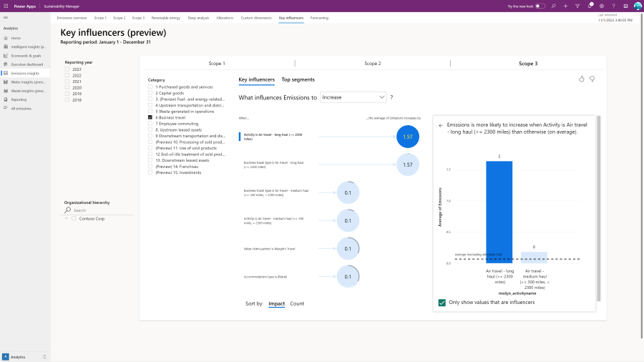This screenshot has height=362, width=644.
Task: Click the search magnifier in top bar
Action: 553,6
